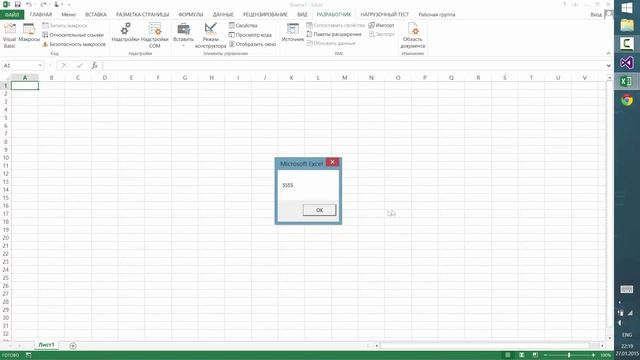Image resolution: width=640 pixels, height=360 pixels.
Task: Click the Redo icon in quick access toolbar
Action: click(x=43, y=4)
